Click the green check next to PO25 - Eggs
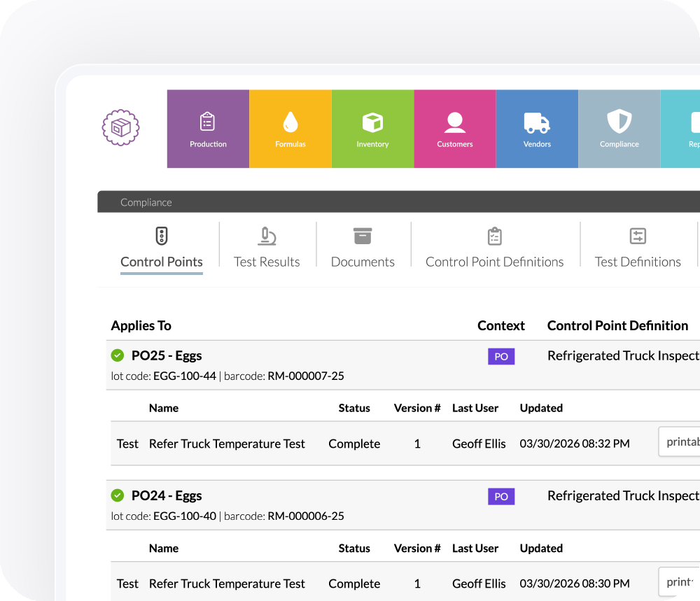The width and height of the screenshot is (700, 601). [x=118, y=355]
